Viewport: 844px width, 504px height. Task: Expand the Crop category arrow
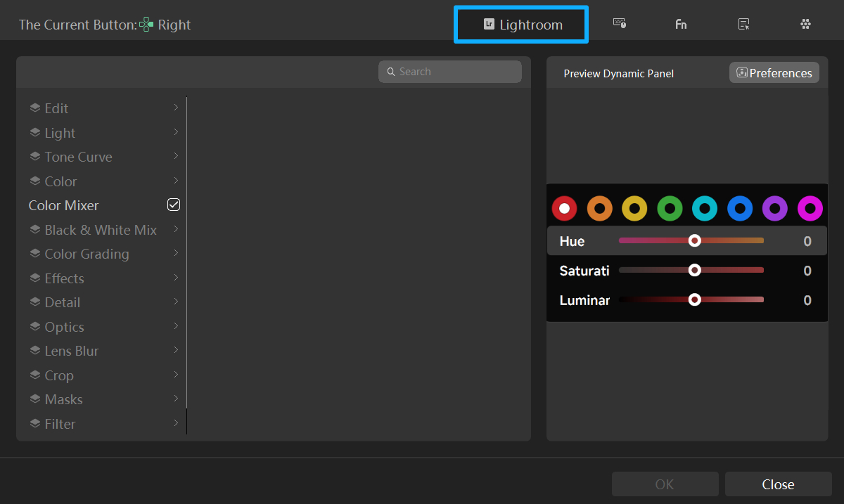click(x=175, y=375)
